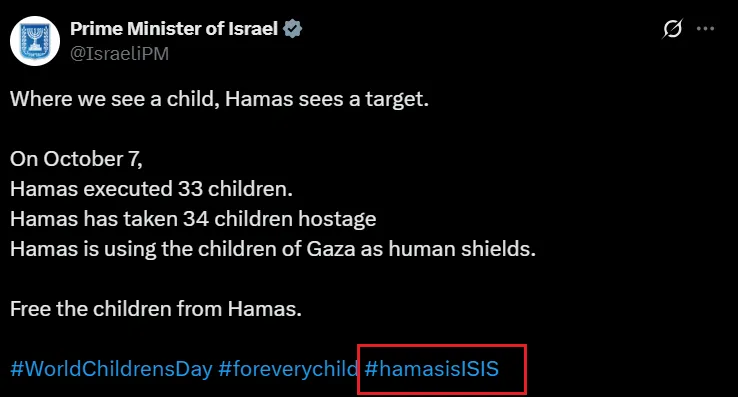Click the sentence about human shields
738x398 pixels.
click(x=273, y=249)
